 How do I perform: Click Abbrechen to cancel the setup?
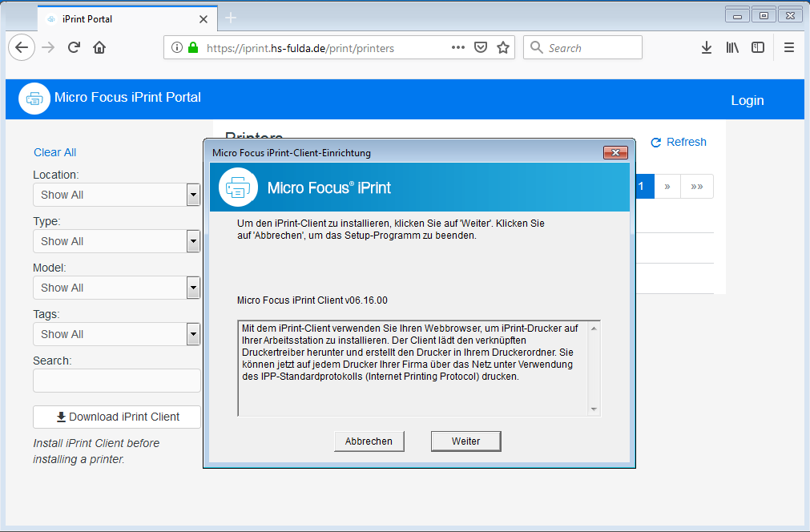[369, 441]
